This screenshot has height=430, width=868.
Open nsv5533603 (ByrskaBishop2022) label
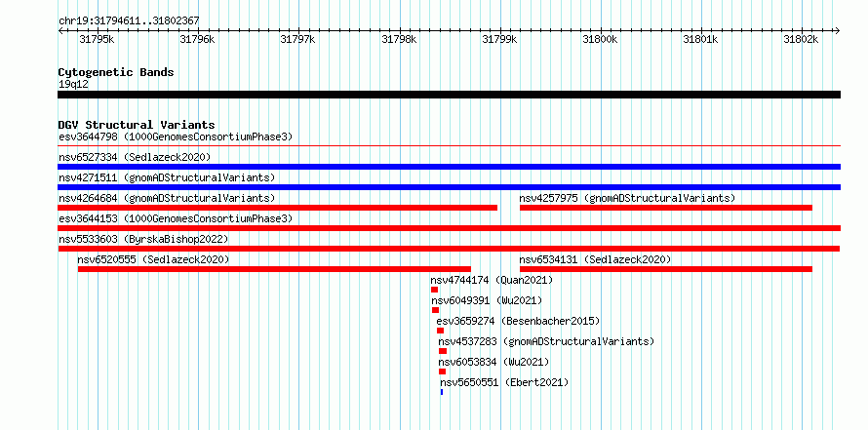pyautogui.click(x=143, y=239)
